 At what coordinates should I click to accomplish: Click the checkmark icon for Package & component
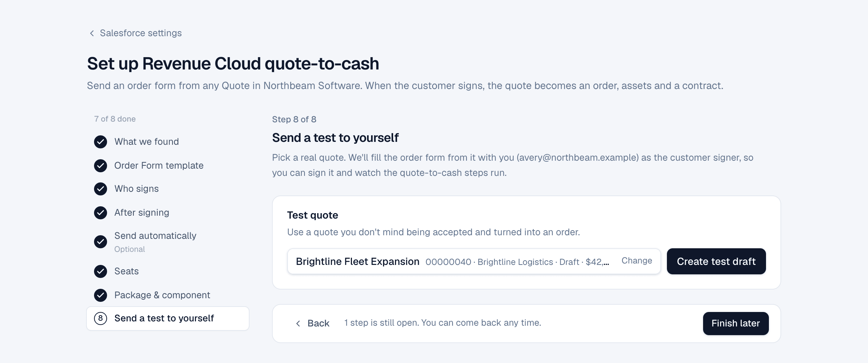tap(101, 295)
